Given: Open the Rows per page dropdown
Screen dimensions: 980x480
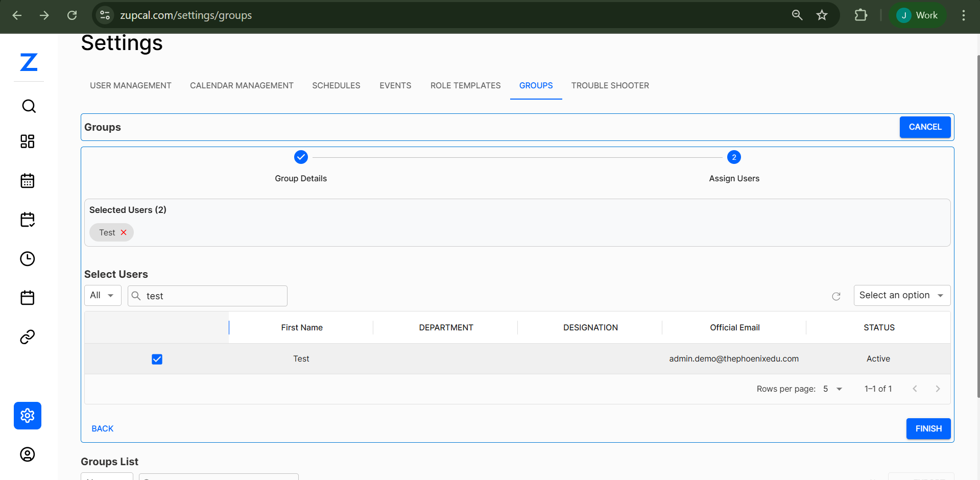Looking at the screenshot, I should (831, 389).
